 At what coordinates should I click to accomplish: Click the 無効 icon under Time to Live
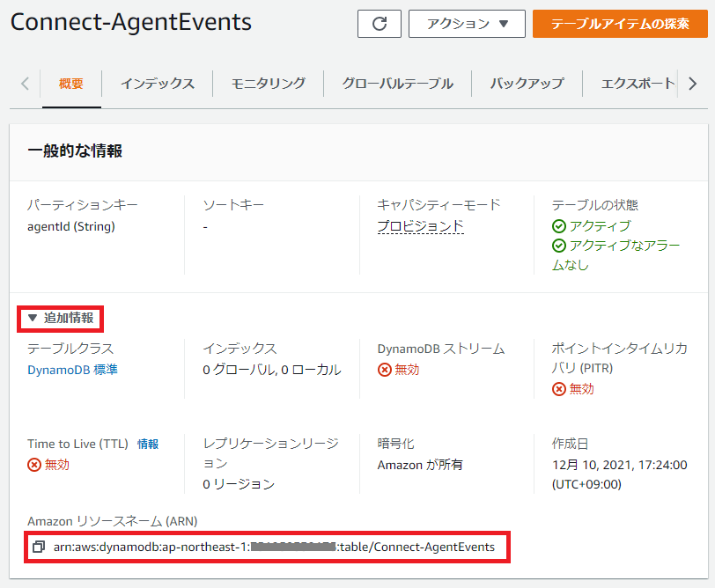(34, 465)
